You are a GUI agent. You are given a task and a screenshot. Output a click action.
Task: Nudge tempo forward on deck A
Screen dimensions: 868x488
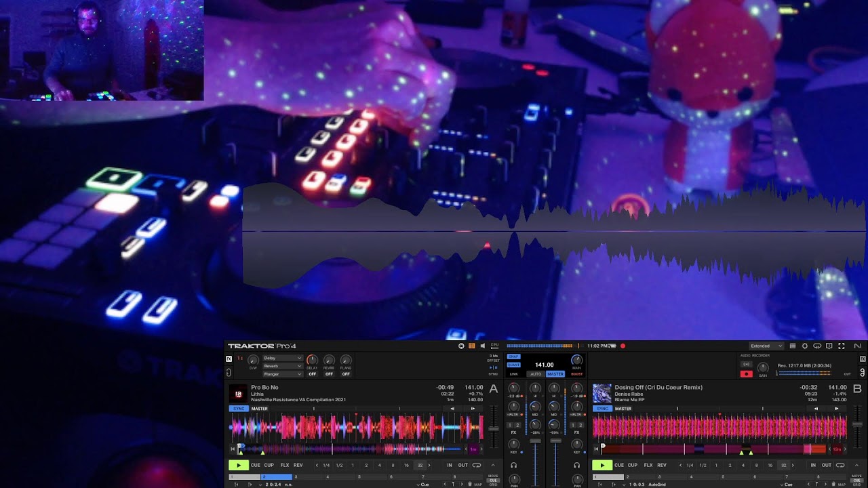(x=473, y=409)
